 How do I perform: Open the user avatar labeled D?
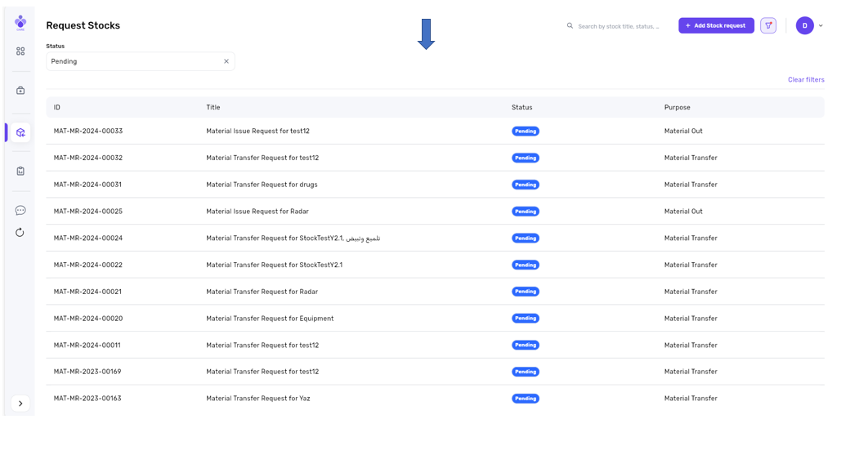click(x=804, y=26)
